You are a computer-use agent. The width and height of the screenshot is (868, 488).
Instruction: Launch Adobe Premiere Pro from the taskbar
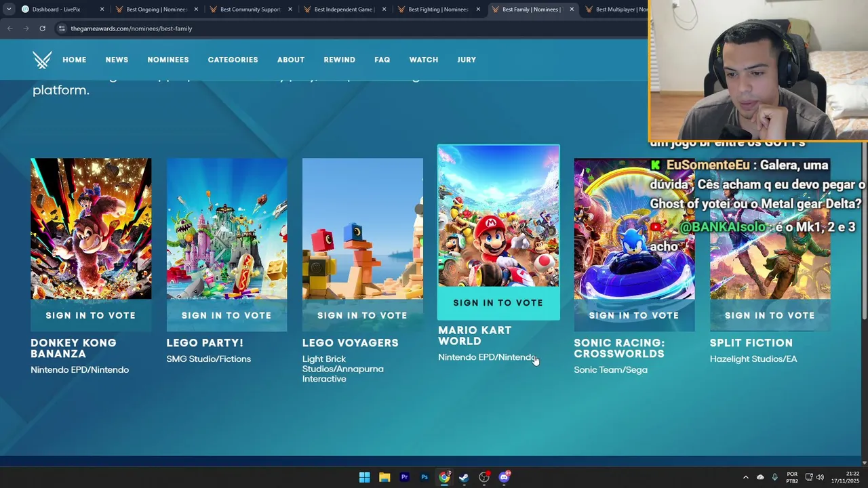pyautogui.click(x=404, y=477)
